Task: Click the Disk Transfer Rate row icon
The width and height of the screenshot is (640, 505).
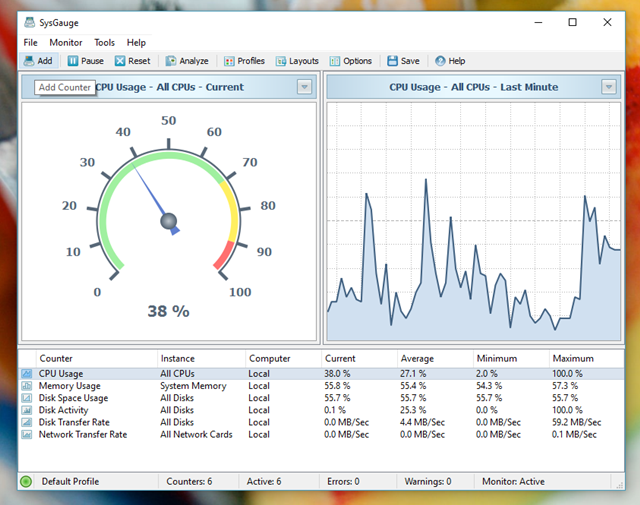Action: [27, 422]
